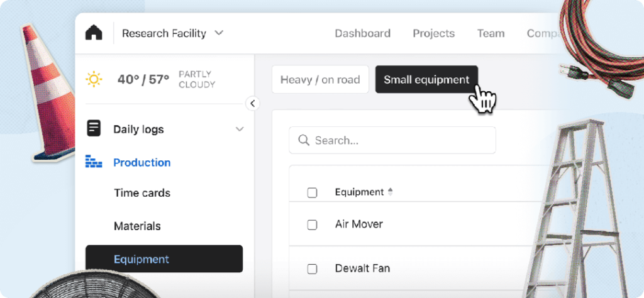Image resolution: width=644 pixels, height=298 pixels.
Task: Click the Production bricks icon
Action: click(94, 162)
